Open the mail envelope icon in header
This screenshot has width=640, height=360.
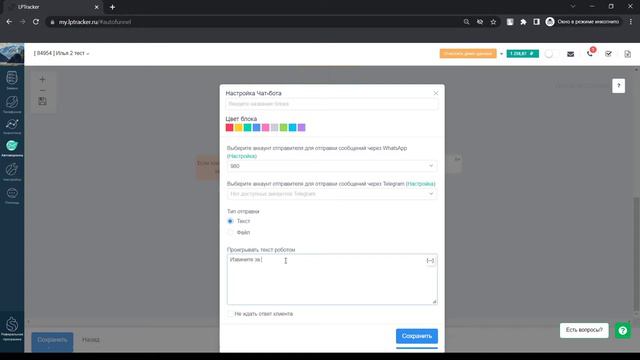[571, 54]
